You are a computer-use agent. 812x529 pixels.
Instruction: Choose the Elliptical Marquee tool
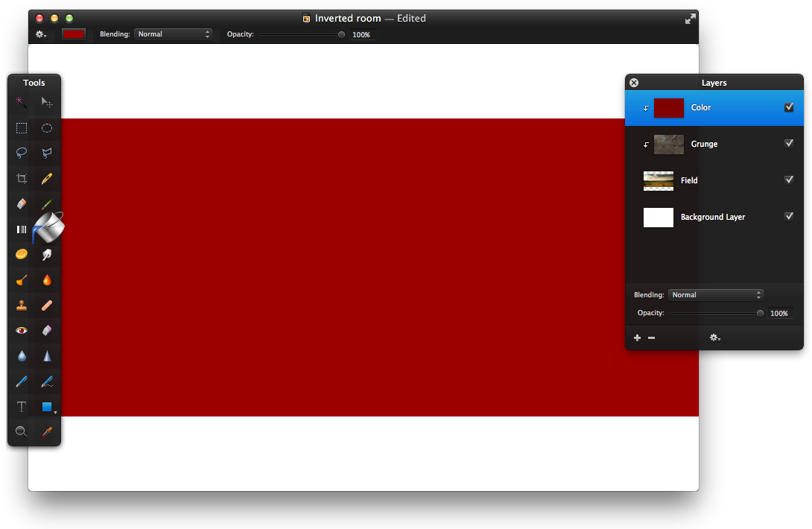point(47,128)
